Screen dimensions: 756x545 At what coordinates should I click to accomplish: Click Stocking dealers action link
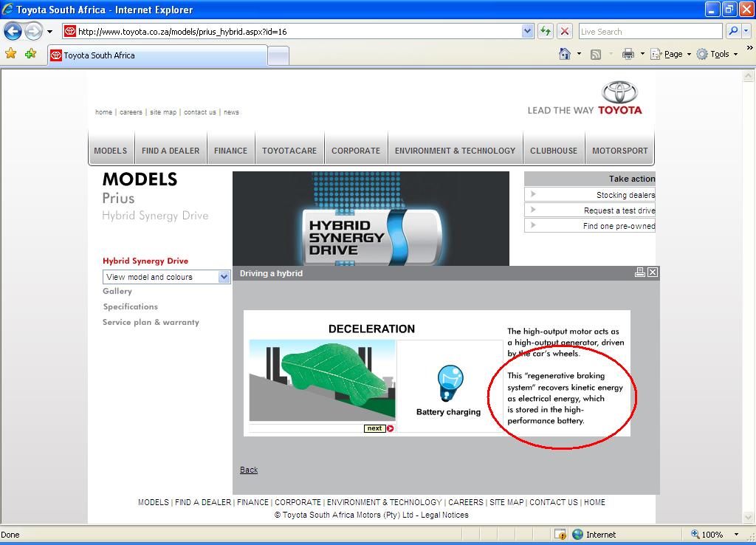pos(590,194)
